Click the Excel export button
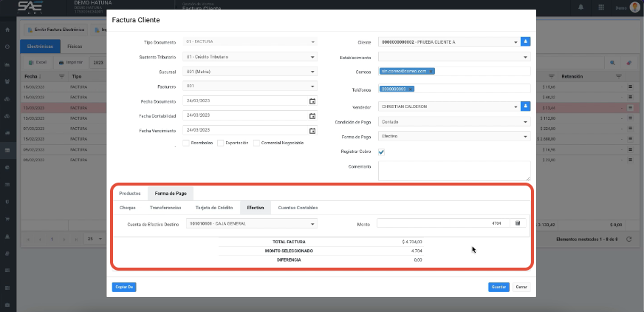This screenshot has height=312, width=644. coord(38,63)
